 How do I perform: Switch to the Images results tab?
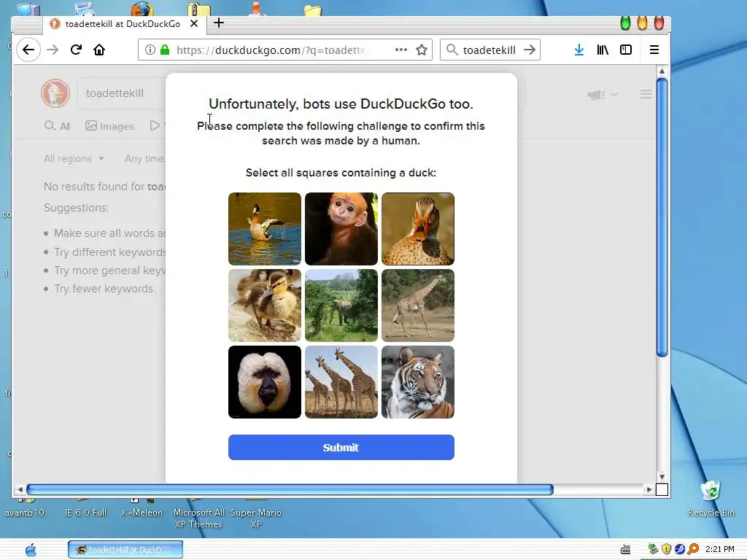coord(109,126)
